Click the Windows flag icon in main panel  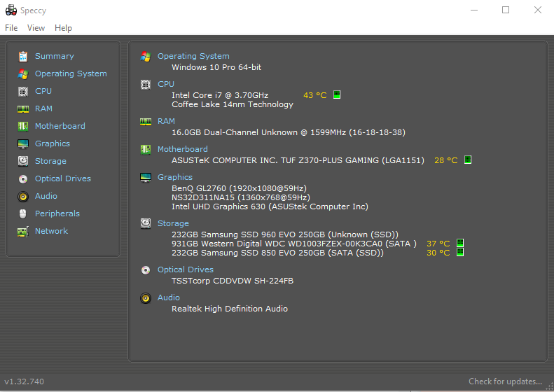(146, 57)
